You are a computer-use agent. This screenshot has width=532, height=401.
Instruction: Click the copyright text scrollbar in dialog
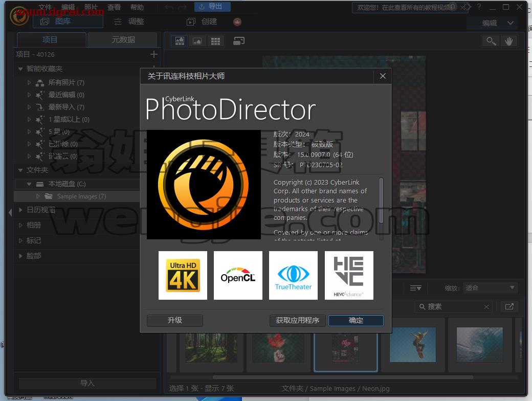(382, 200)
